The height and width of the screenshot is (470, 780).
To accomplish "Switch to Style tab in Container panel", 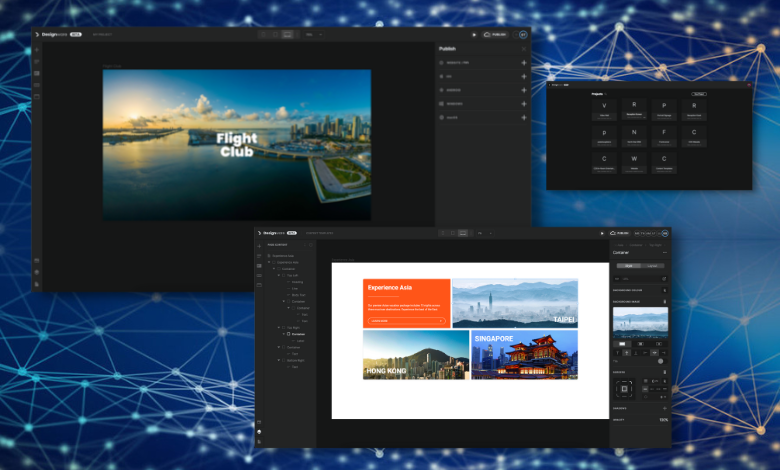I will coord(629,266).
